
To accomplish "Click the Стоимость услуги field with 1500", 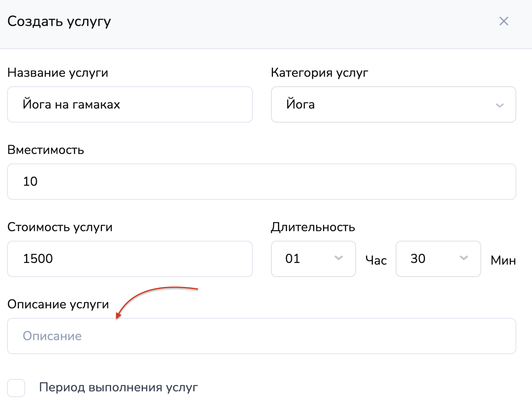I will [x=130, y=259].
